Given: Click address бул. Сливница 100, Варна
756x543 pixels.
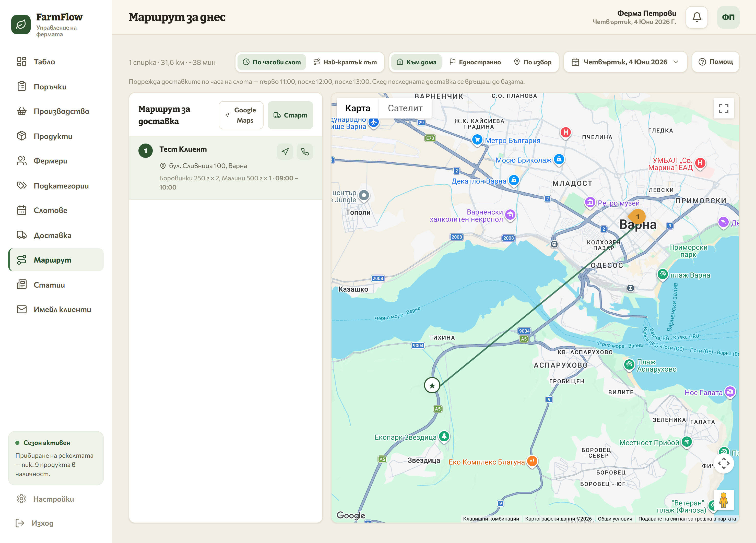Looking at the screenshot, I should point(208,166).
